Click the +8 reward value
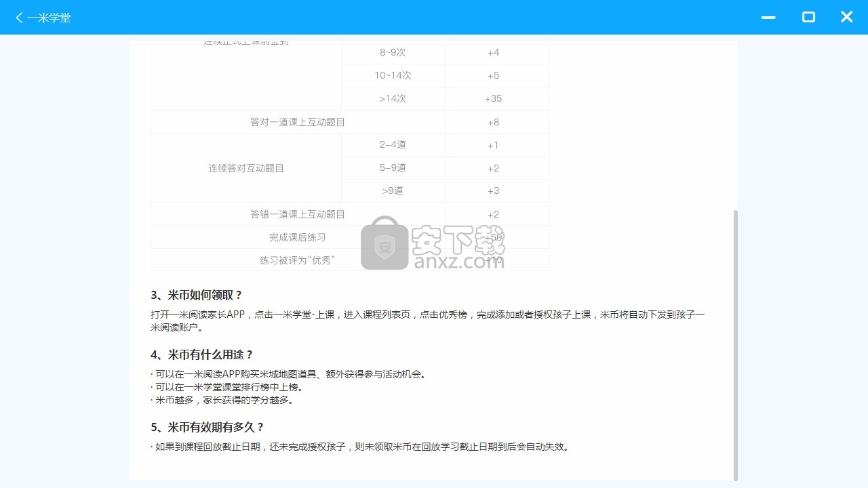Viewport: 868px width, 488px height. click(493, 122)
